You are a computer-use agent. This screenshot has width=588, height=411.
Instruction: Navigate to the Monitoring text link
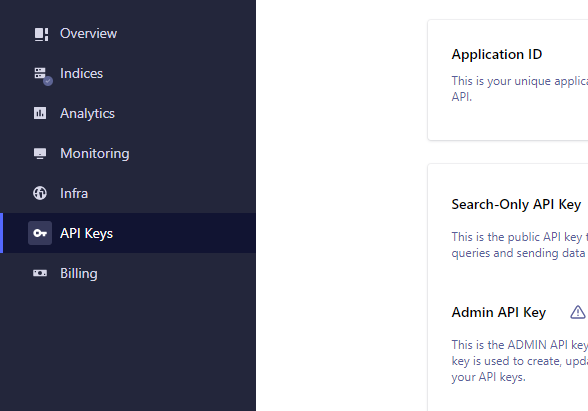click(95, 154)
